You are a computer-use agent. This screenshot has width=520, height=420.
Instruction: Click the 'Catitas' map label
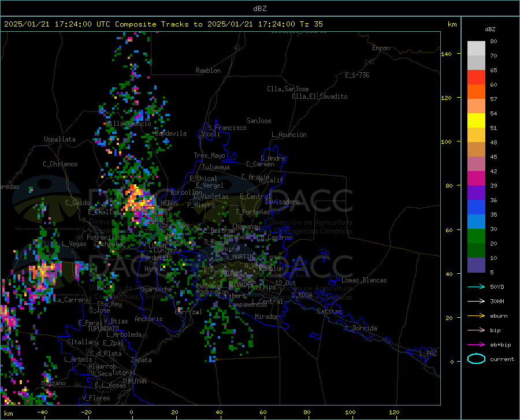329,311
